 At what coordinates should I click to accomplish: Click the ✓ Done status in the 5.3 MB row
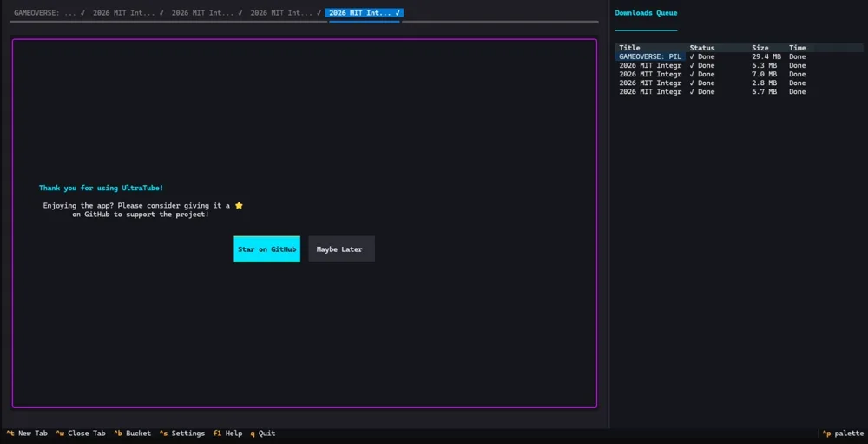[702, 65]
